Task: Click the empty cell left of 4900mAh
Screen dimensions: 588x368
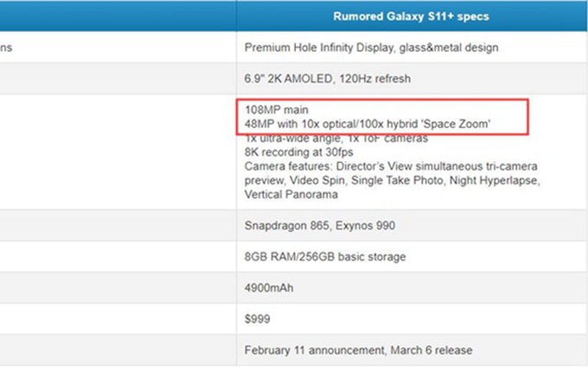Action: [118, 287]
